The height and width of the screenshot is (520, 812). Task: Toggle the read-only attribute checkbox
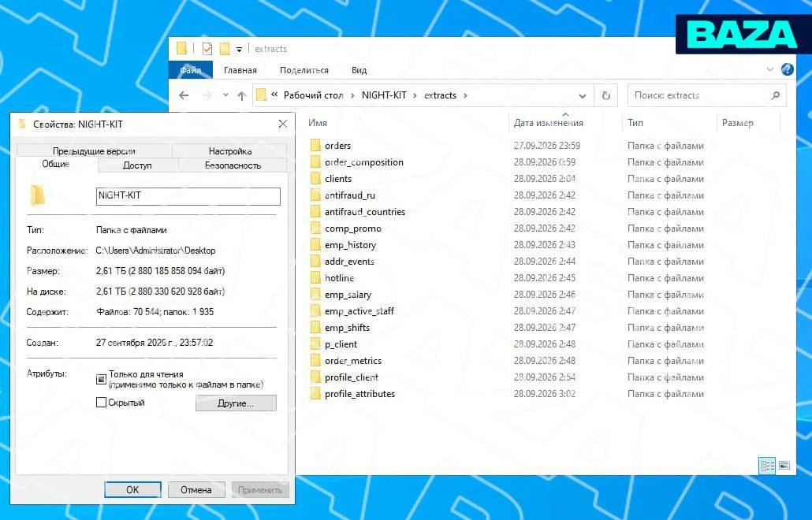(101, 379)
